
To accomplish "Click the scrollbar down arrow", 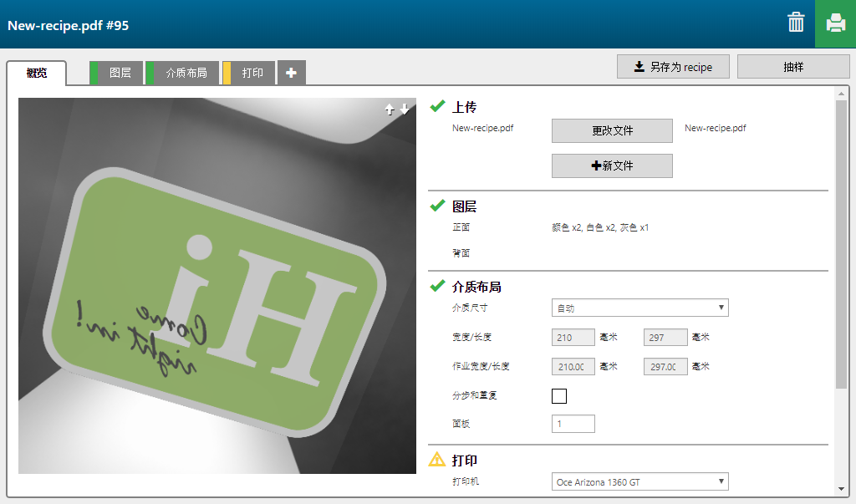I will (841, 489).
